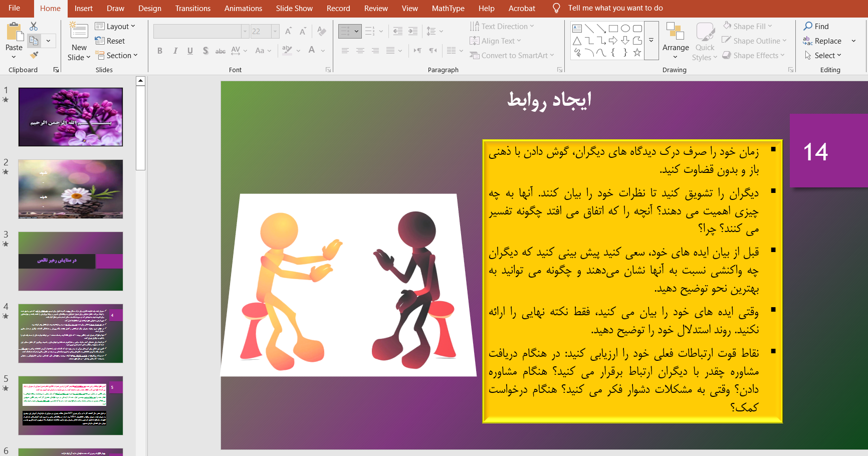Image resolution: width=868 pixels, height=456 pixels.
Task: Open the Layout dropdown
Action: pyautogui.click(x=116, y=26)
